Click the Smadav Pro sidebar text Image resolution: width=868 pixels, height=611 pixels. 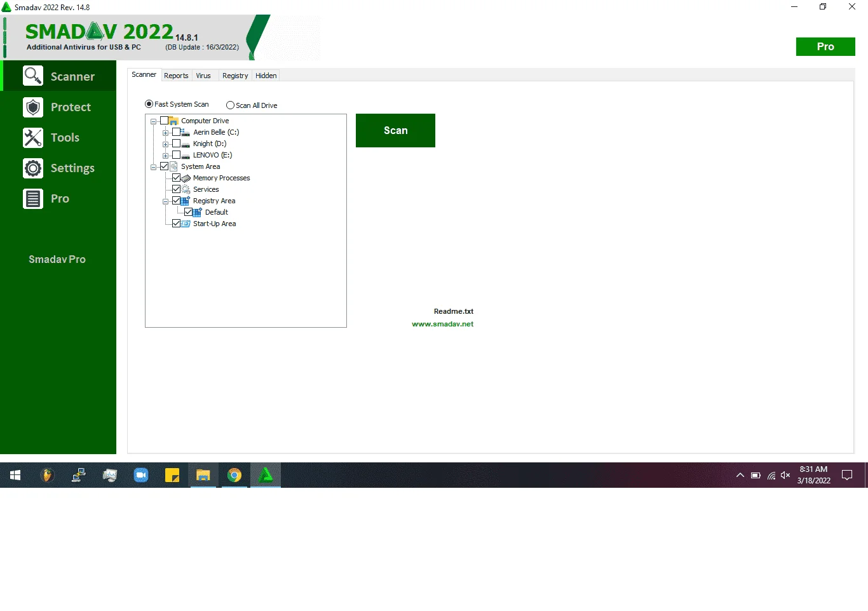(57, 259)
